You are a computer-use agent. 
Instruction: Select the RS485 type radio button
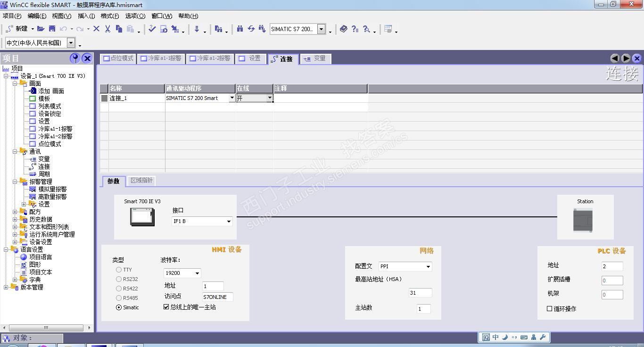[119, 298]
